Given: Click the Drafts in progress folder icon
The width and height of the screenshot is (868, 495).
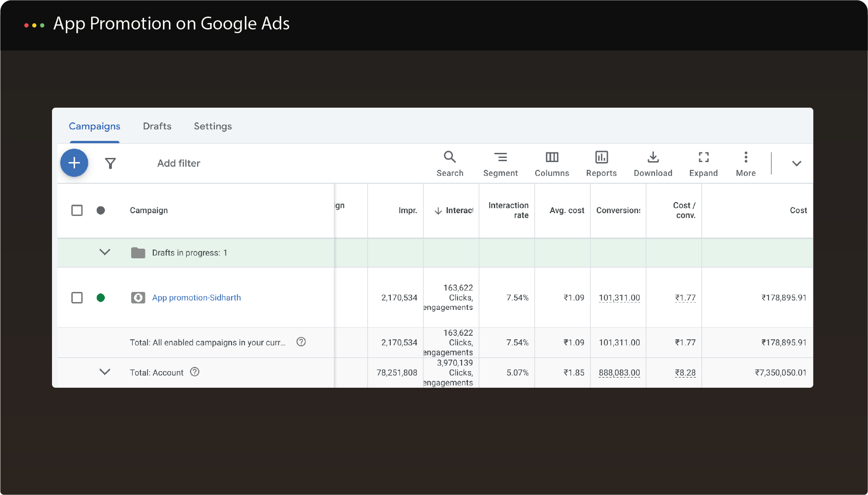Looking at the screenshot, I should tap(138, 253).
